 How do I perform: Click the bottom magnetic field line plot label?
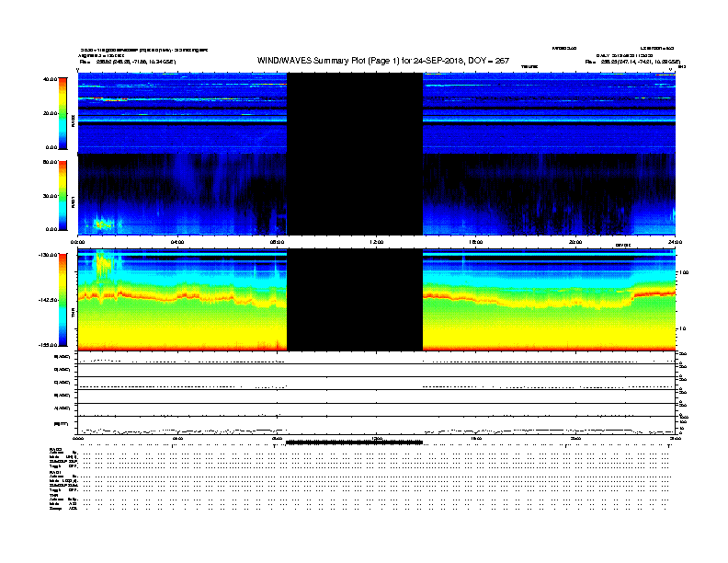click(x=61, y=424)
